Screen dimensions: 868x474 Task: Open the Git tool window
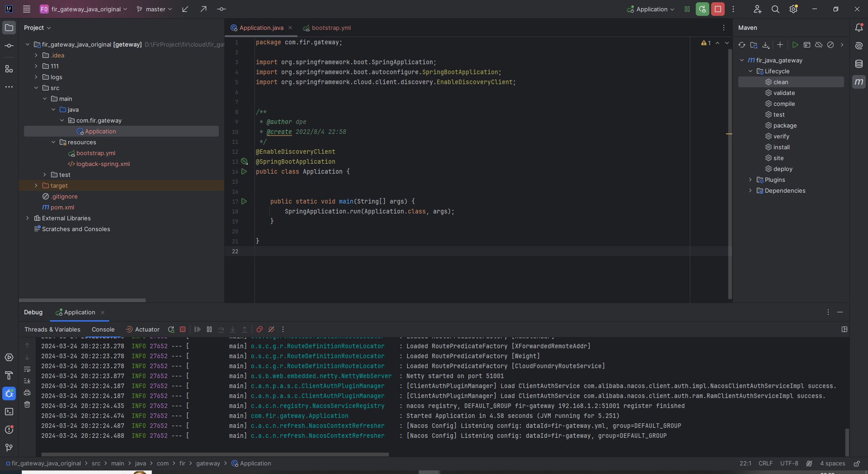[9, 448]
